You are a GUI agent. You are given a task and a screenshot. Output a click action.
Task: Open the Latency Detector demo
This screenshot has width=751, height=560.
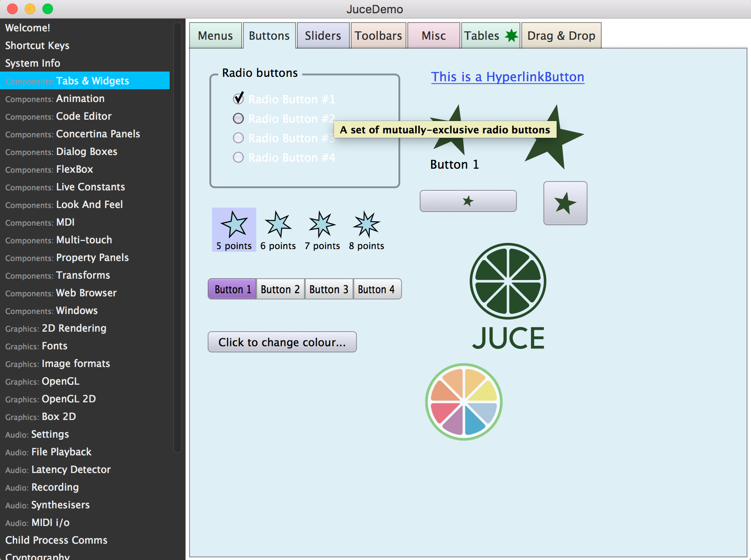pyautogui.click(x=85, y=469)
